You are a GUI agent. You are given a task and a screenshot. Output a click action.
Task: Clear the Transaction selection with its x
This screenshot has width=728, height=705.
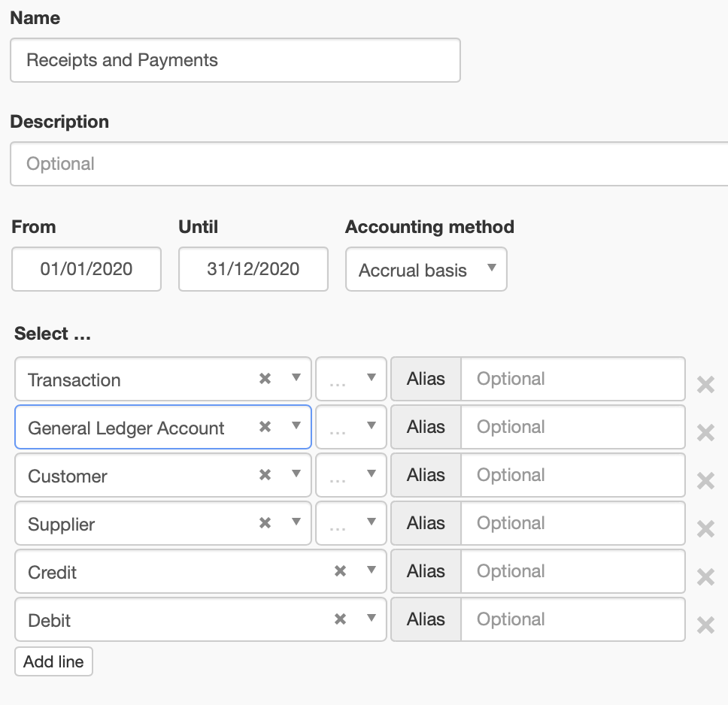pos(265,379)
